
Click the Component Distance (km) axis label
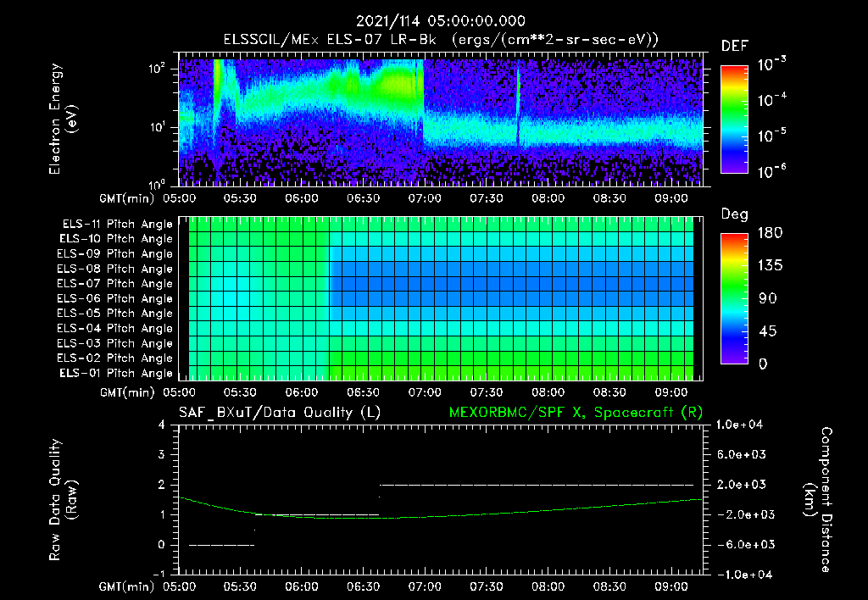click(818, 500)
